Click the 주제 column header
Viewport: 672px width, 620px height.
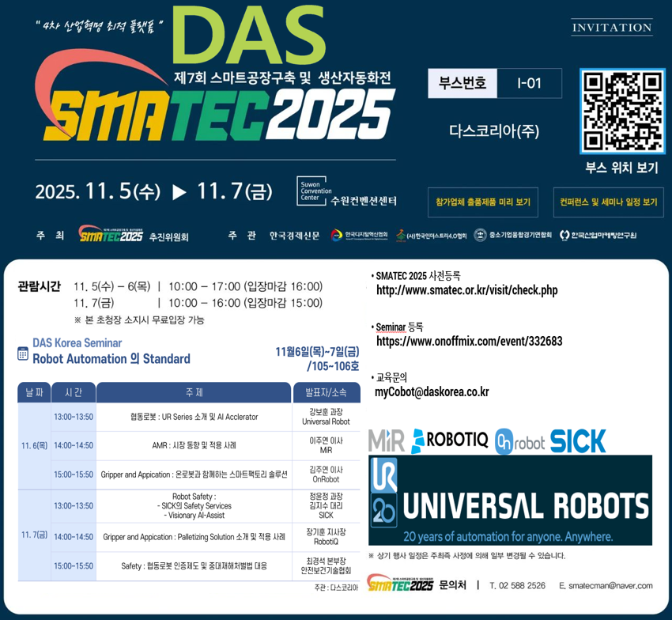pyautogui.click(x=194, y=392)
